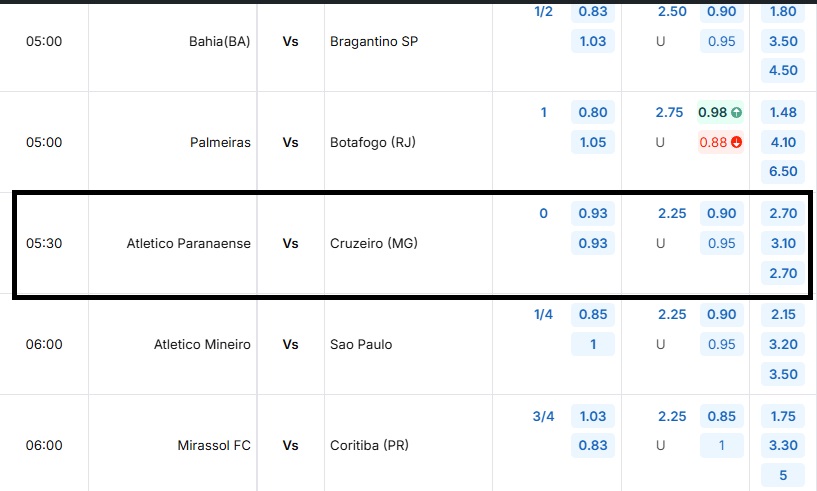
Task: Choose 0.80 handicap odds for Palmeiras
Action: (x=593, y=113)
